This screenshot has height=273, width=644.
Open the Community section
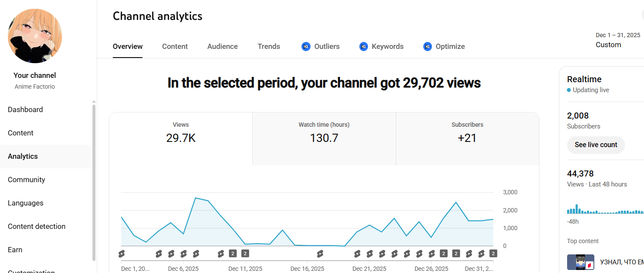[x=45, y=180]
